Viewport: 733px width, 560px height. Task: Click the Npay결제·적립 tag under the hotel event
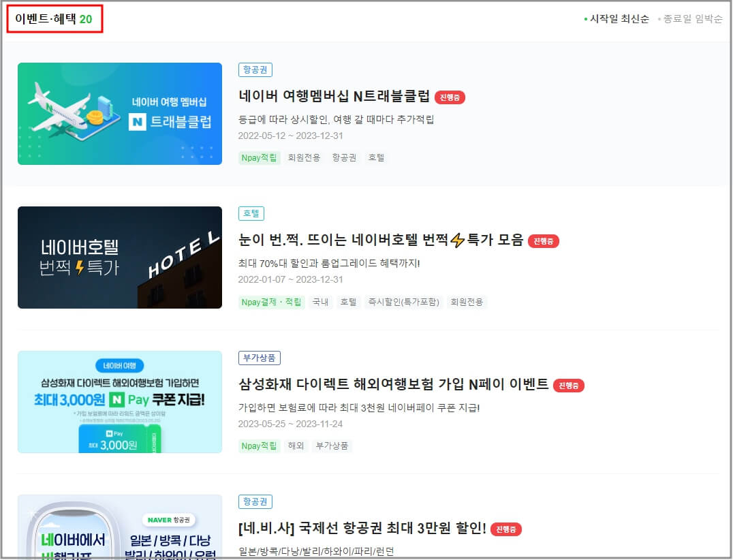click(271, 302)
